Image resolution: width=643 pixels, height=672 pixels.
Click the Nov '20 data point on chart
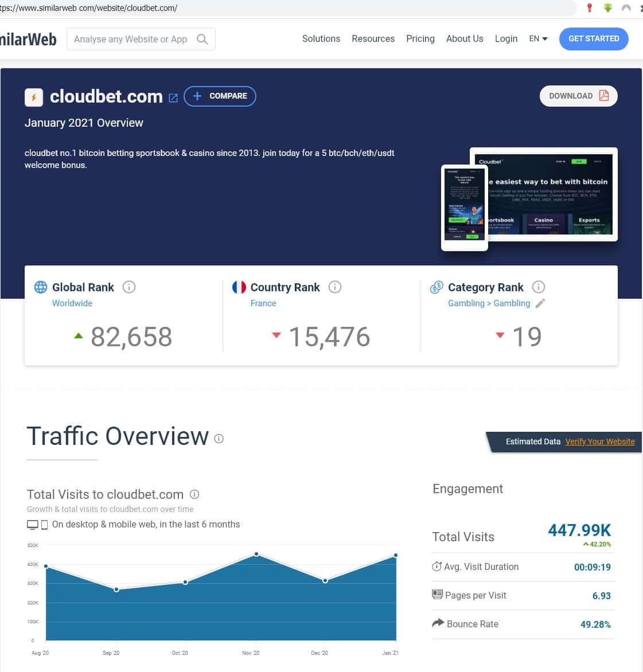pyautogui.click(x=256, y=554)
